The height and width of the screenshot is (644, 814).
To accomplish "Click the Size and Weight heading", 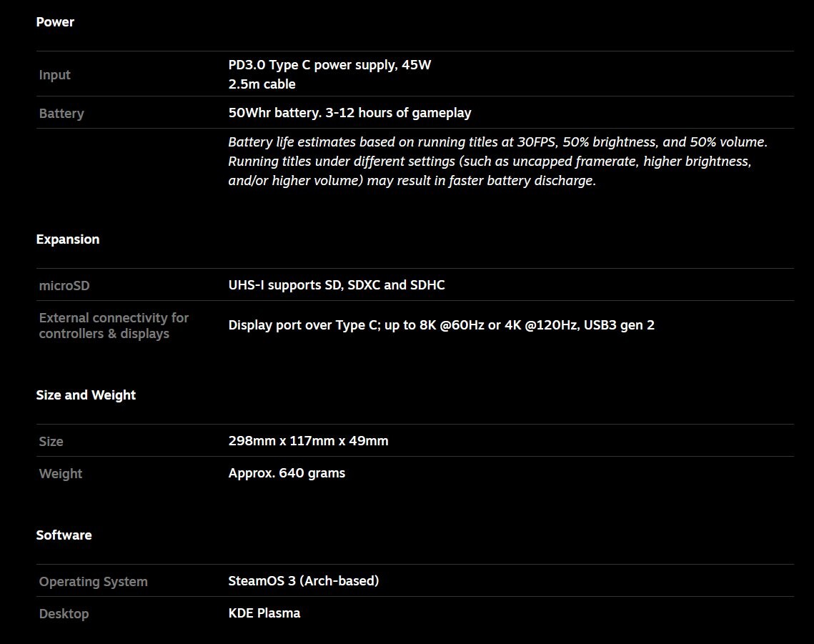I will (86, 395).
